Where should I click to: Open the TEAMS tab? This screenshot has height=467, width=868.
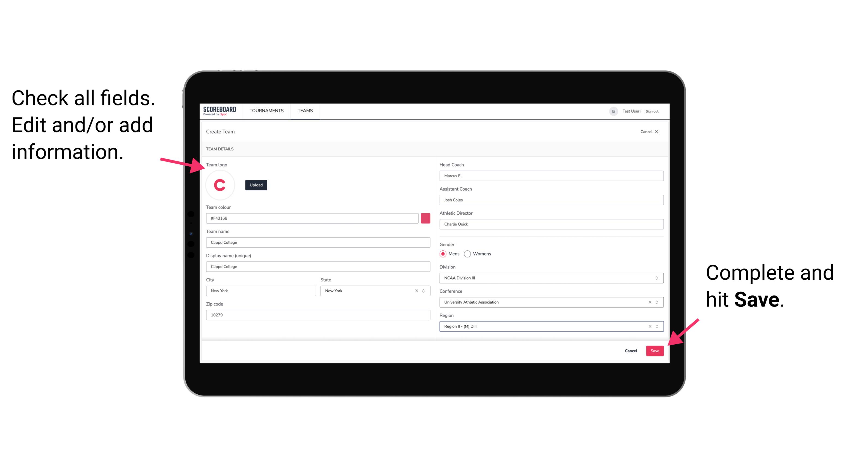[x=305, y=110]
